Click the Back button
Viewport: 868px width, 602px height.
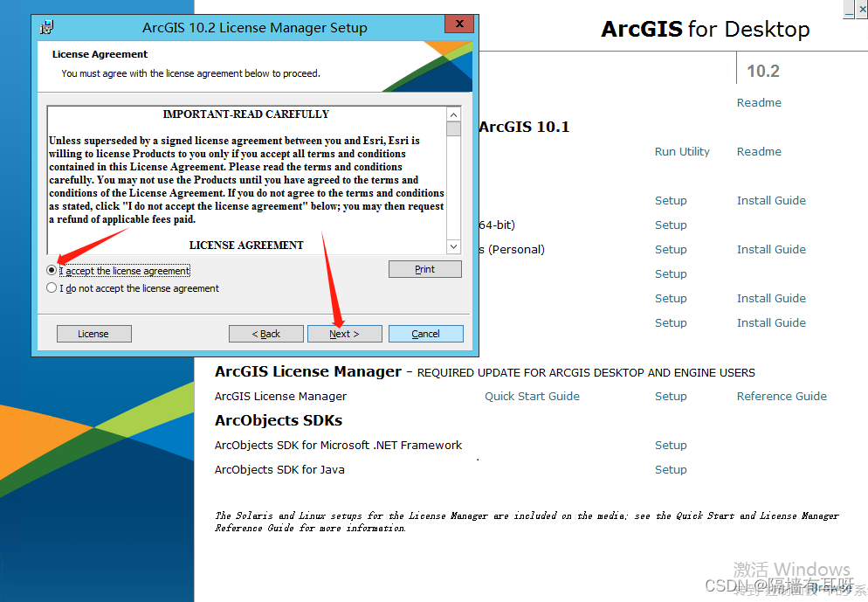point(266,333)
